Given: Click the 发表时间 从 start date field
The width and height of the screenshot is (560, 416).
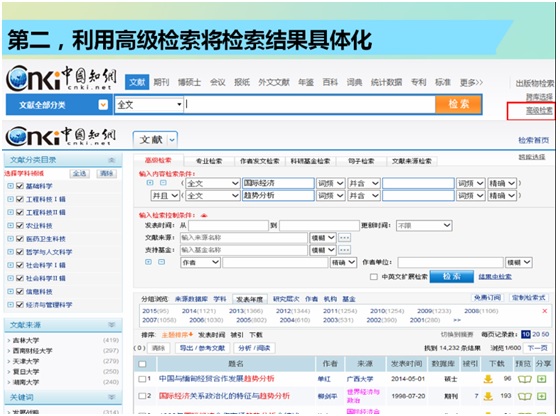Looking at the screenshot, I should [x=228, y=226].
